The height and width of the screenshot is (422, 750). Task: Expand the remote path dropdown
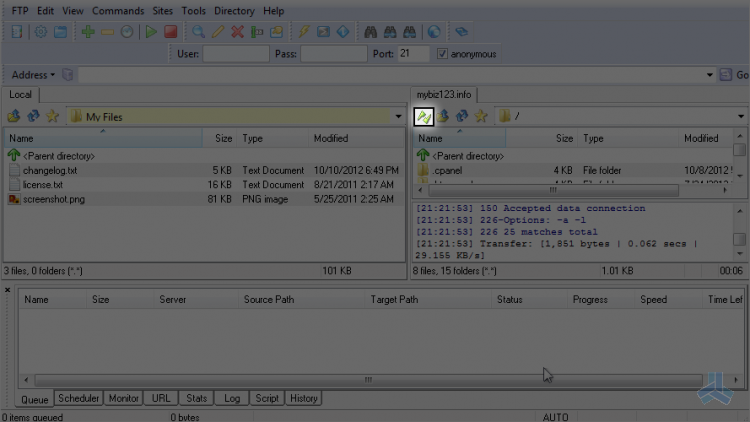click(x=741, y=116)
